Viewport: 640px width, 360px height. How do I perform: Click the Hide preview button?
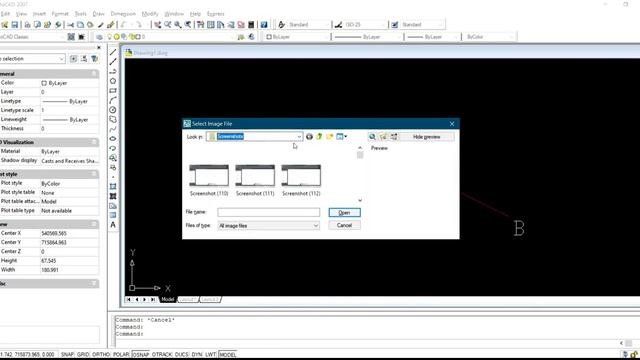tap(427, 137)
